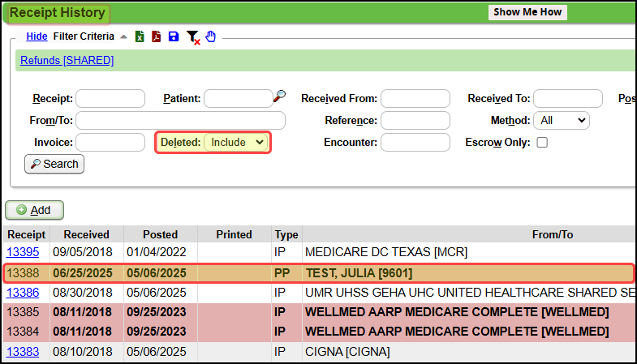Expand the Method dropdown

pyautogui.click(x=562, y=120)
